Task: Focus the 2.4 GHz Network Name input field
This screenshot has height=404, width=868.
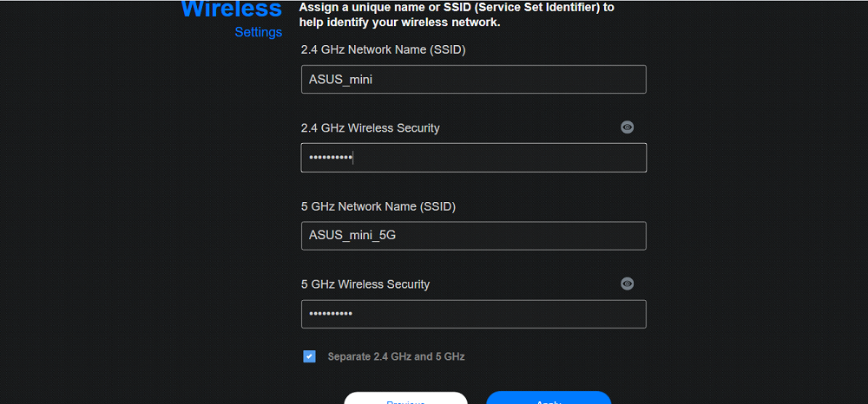Action: (474, 80)
